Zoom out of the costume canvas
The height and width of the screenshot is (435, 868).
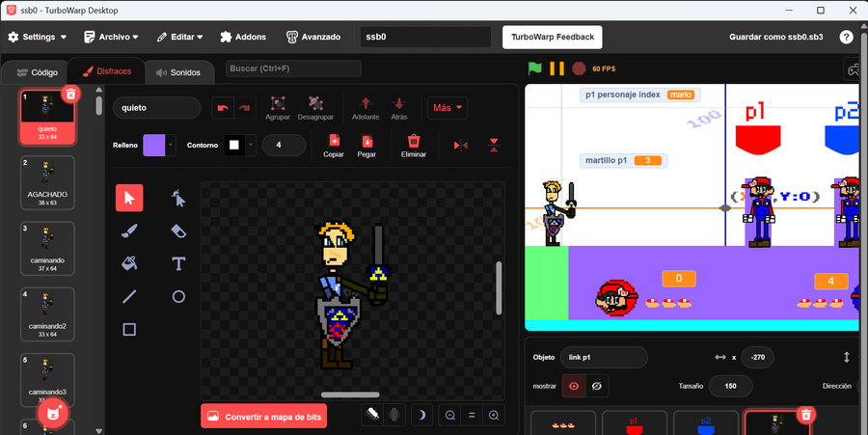[x=450, y=415]
